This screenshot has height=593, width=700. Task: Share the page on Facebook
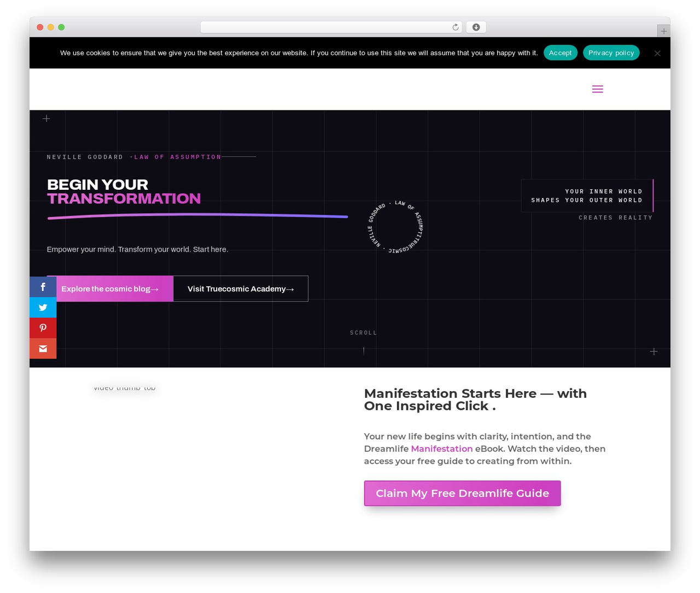coord(43,287)
